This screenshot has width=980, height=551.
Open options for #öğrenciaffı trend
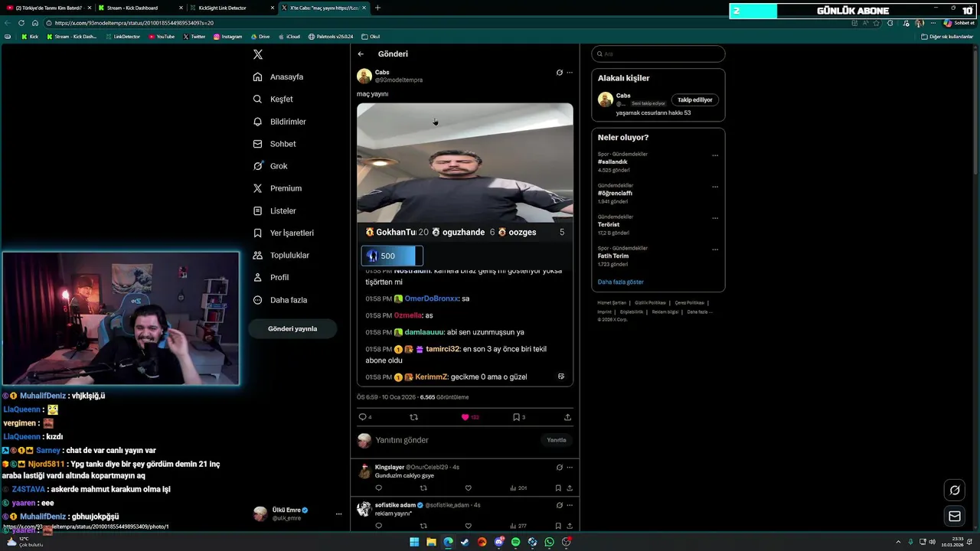pos(715,187)
